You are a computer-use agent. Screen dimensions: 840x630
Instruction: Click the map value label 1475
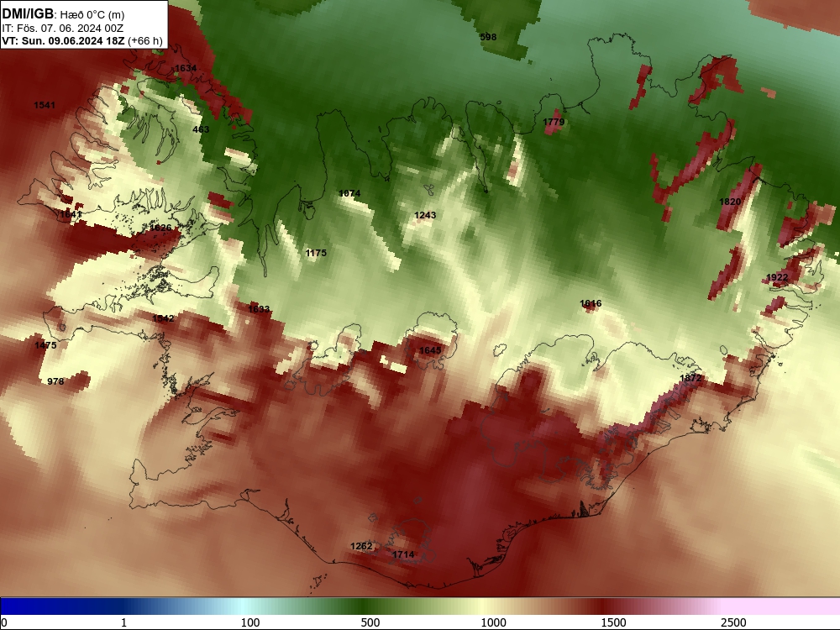click(45, 345)
